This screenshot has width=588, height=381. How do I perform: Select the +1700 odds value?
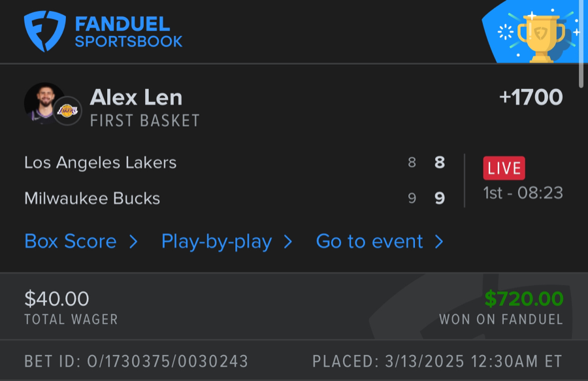point(531,97)
